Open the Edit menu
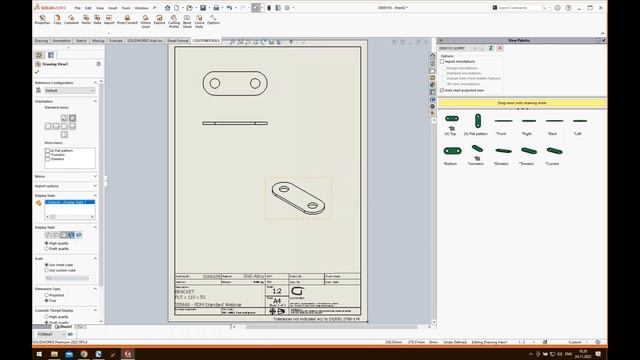 [88, 8]
